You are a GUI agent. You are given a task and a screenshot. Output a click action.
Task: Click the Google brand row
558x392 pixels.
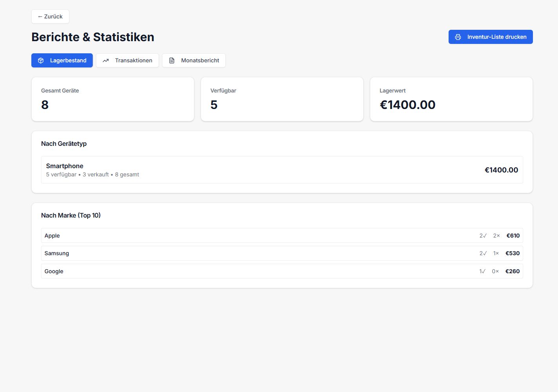[282, 271]
